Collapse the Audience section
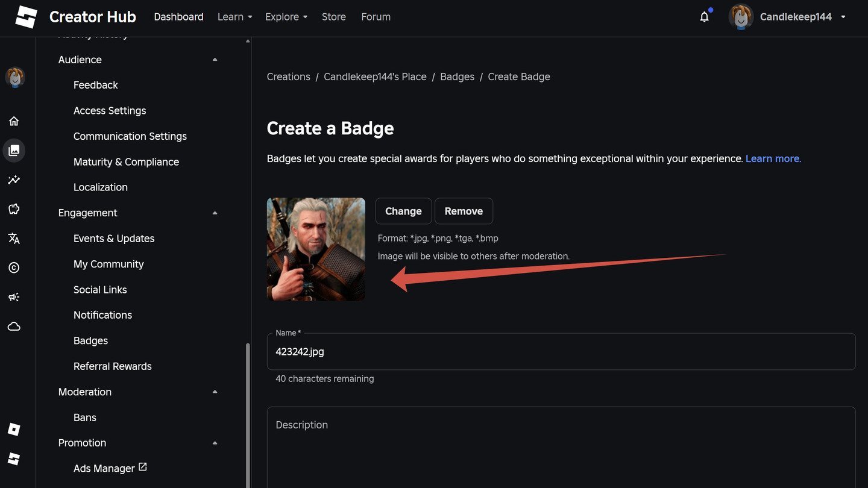Screen dimensions: 868x488 coord(215,60)
